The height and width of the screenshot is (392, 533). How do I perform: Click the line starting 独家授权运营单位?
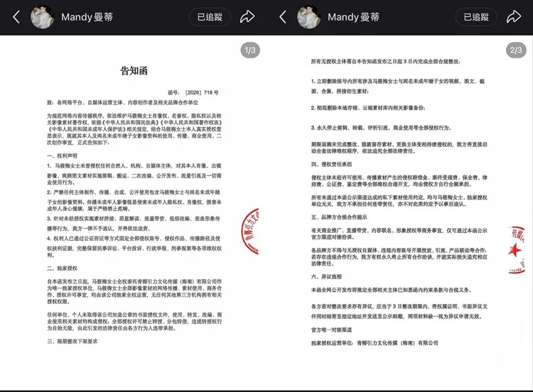[375, 343]
